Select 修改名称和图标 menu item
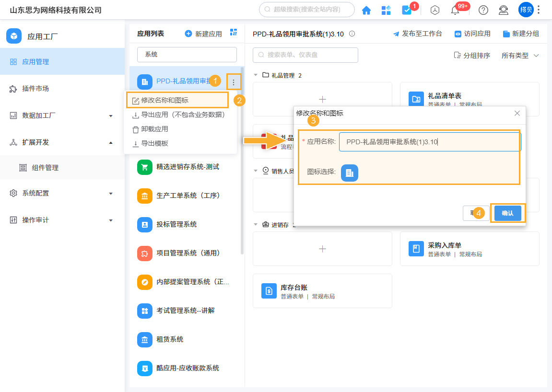 166,100
